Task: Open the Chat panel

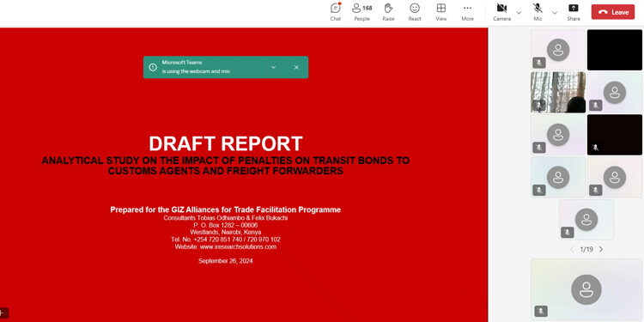Action: [336, 12]
